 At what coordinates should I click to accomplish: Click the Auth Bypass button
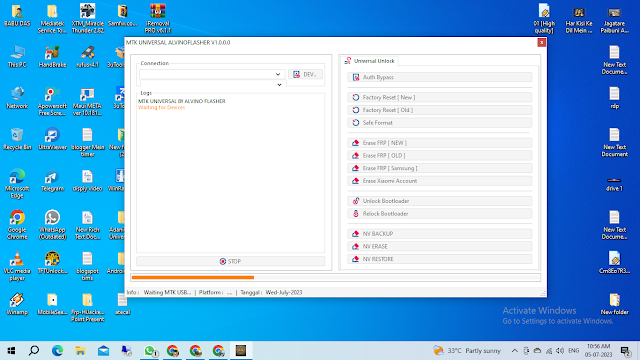(x=440, y=77)
